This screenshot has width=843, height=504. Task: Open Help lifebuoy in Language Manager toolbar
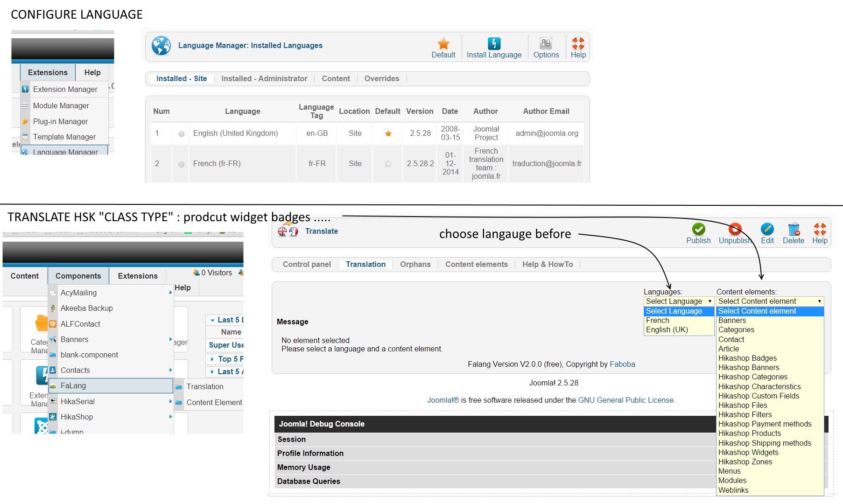[x=578, y=43]
